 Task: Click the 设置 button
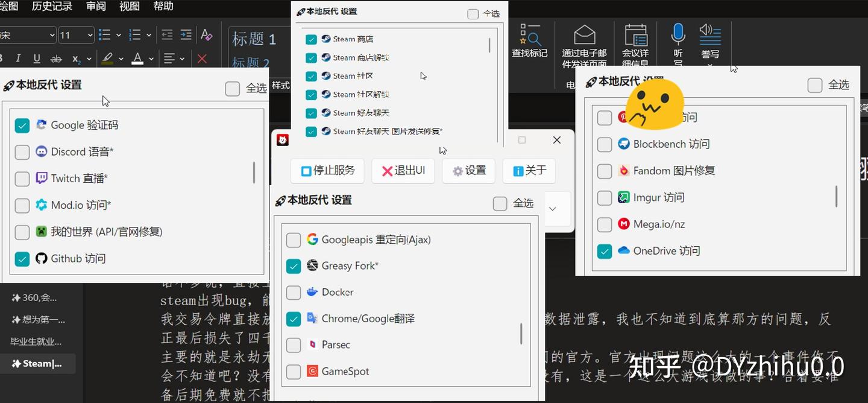coord(468,171)
